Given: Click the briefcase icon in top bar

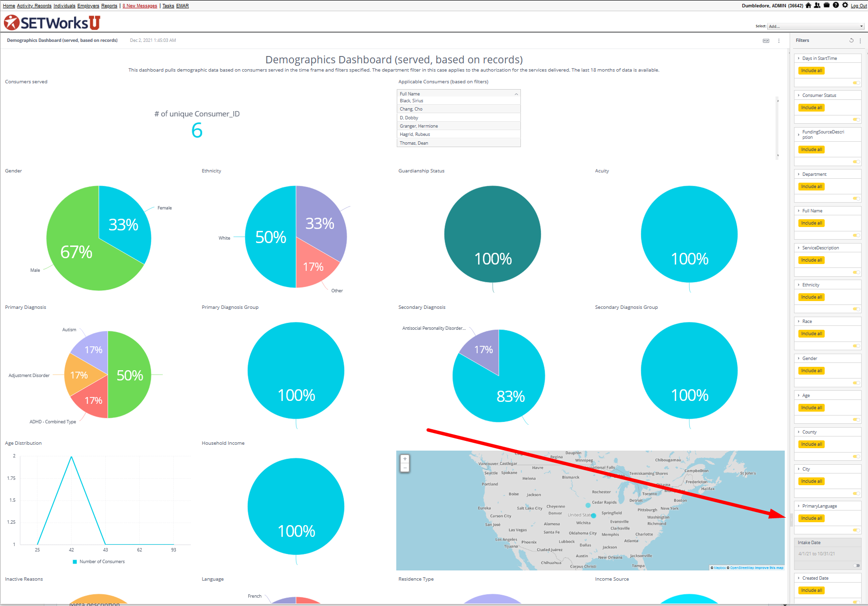Looking at the screenshot, I should tap(827, 5).
